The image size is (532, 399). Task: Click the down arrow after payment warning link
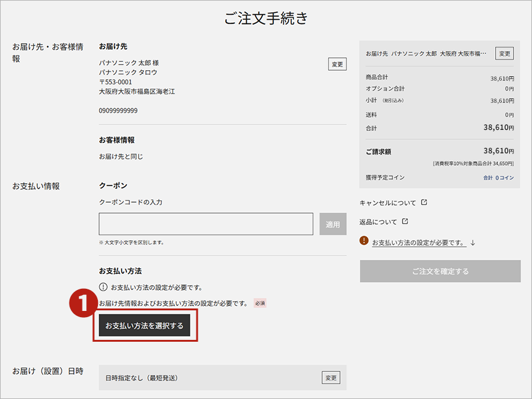(473, 243)
